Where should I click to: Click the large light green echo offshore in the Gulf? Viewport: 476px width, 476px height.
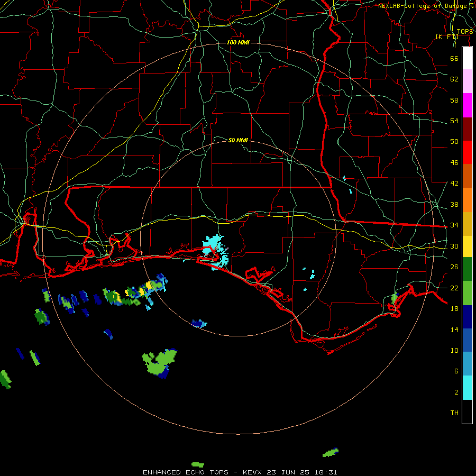(x=159, y=363)
